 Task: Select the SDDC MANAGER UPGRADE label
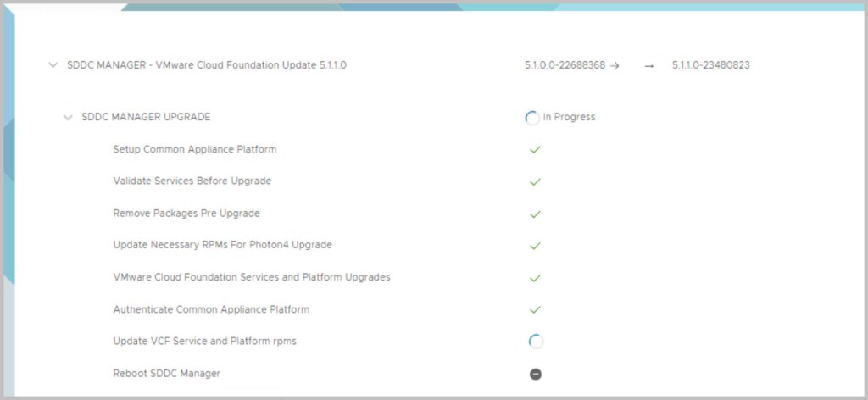[x=146, y=117]
